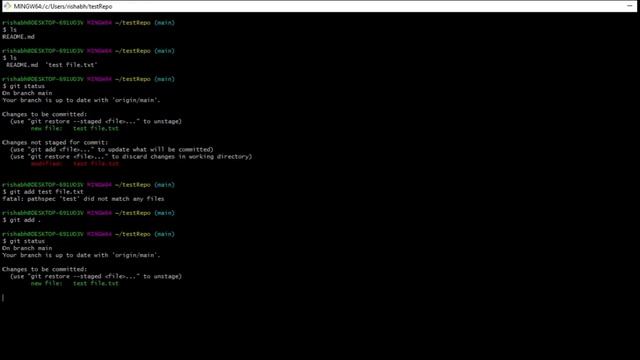Click the 'discard changes in working directory' hint

point(131,157)
